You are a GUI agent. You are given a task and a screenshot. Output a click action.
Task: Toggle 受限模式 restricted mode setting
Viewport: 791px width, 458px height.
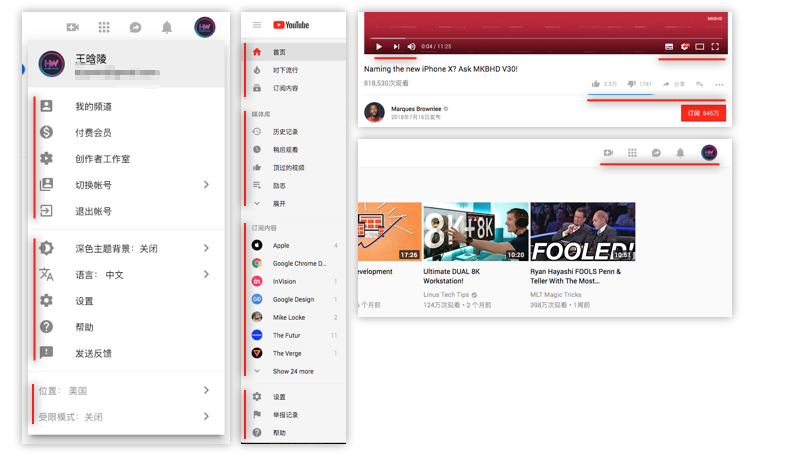point(126,417)
